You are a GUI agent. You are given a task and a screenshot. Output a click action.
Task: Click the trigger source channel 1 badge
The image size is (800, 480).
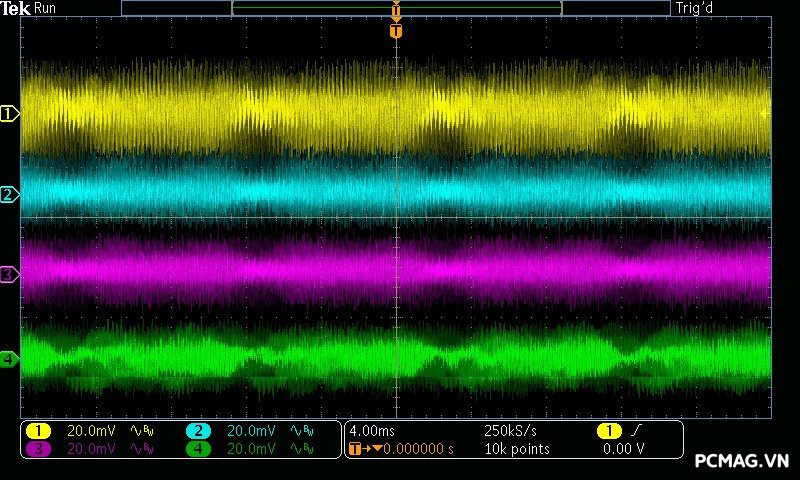coord(608,431)
